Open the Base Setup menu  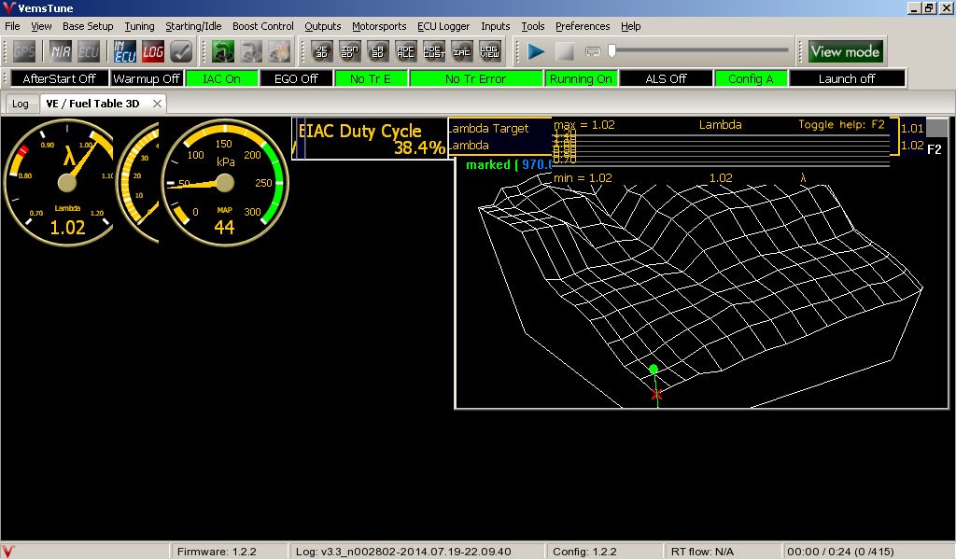(x=88, y=26)
